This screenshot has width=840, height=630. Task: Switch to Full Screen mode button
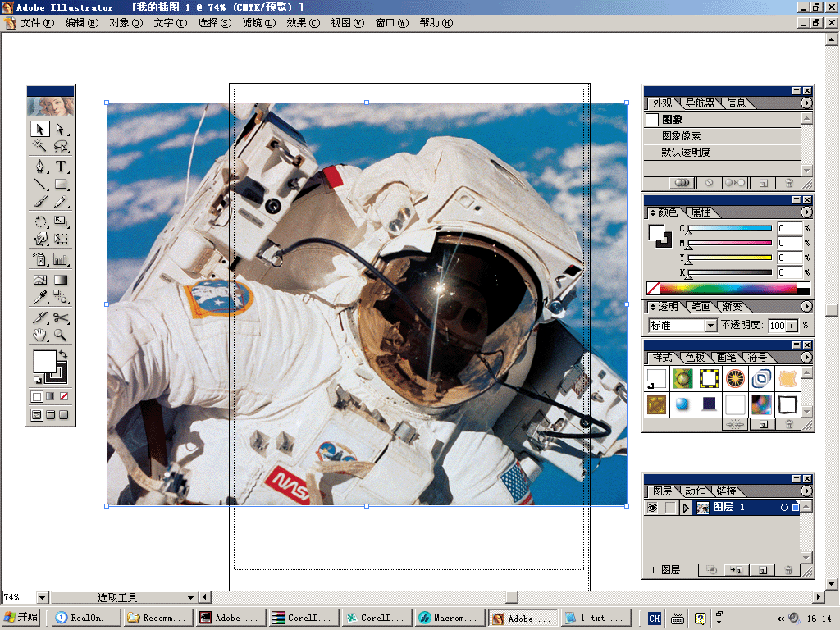point(64,415)
